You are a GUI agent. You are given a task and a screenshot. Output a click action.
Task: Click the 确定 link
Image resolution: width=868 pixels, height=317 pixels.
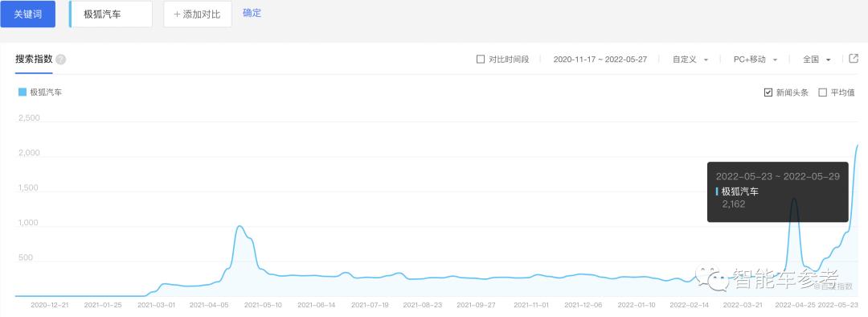tap(252, 13)
